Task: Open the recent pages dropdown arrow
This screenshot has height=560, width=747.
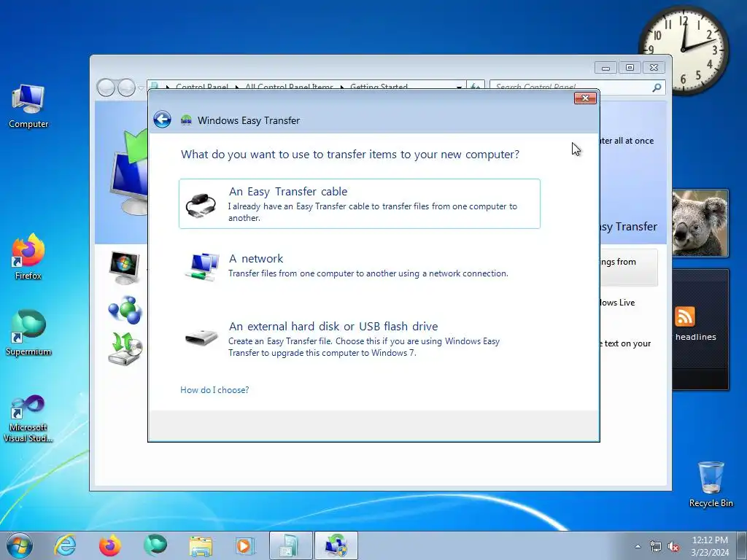Action: 141,88
